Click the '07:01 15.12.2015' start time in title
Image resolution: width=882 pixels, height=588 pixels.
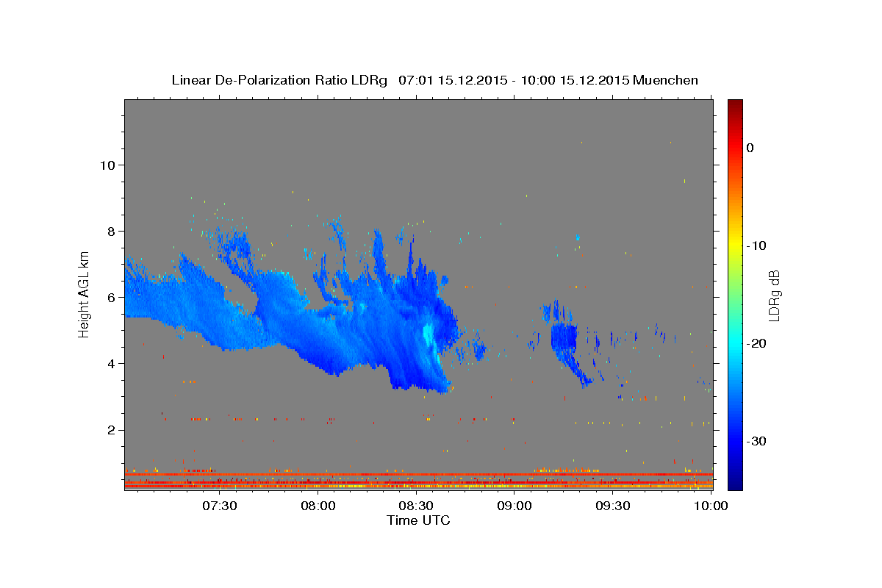452,80
